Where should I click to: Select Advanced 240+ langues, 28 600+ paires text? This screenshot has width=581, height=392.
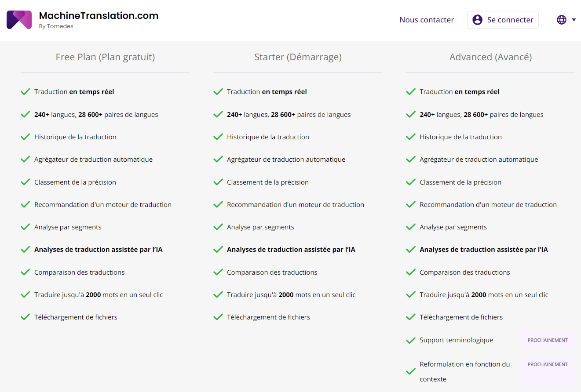click(482, 115)
